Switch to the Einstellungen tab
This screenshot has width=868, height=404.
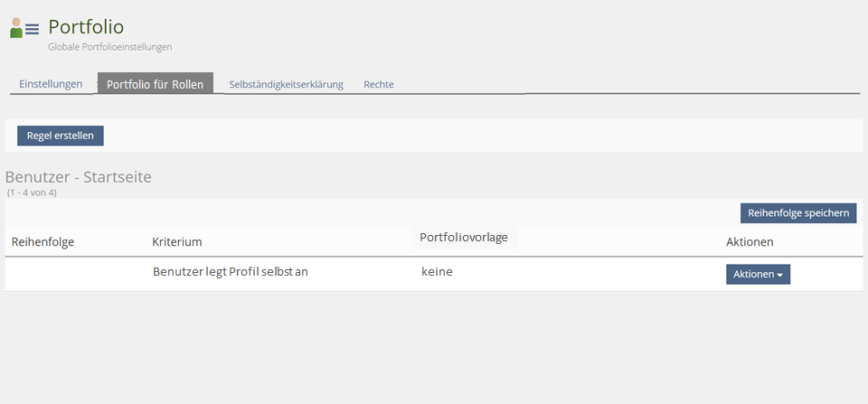pos(51,84)
